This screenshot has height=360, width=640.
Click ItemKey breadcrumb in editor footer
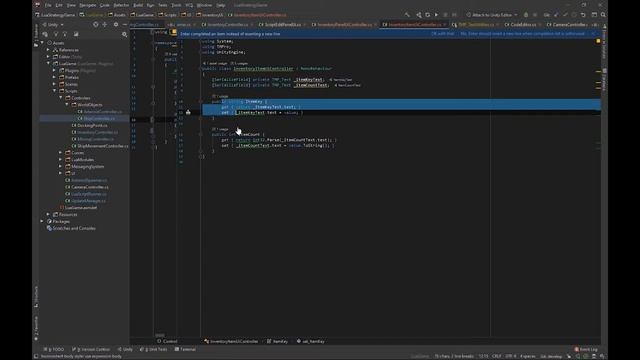(x=278, y=341)
